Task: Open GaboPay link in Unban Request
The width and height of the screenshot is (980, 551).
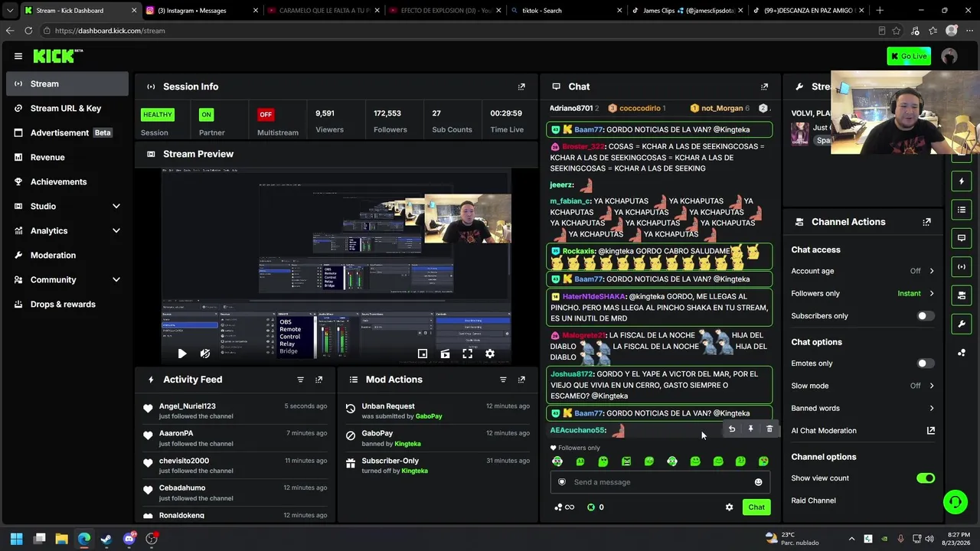Action: pyautogui.click(x=429, y=416)
